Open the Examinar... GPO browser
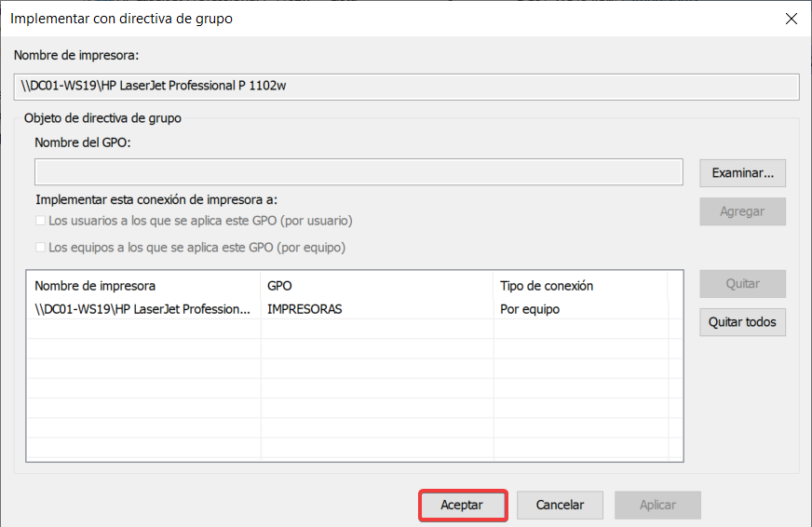812x527 pixels. tap(742, 172)
